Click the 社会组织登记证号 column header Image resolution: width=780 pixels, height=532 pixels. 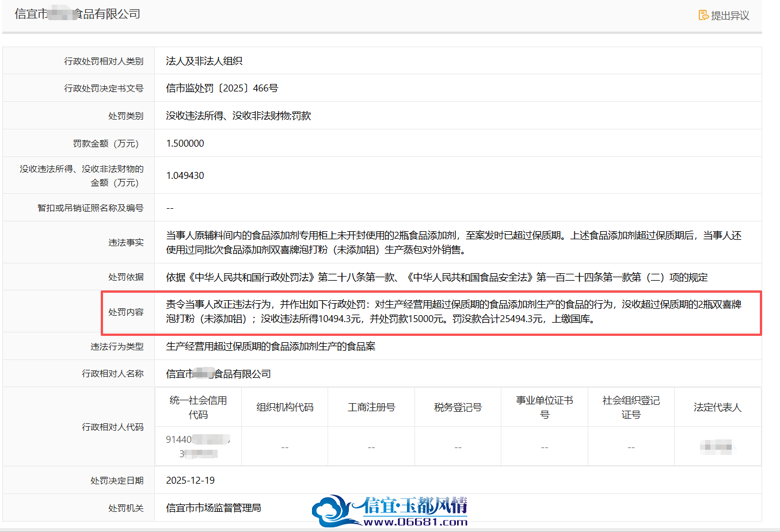pos(631,407)
